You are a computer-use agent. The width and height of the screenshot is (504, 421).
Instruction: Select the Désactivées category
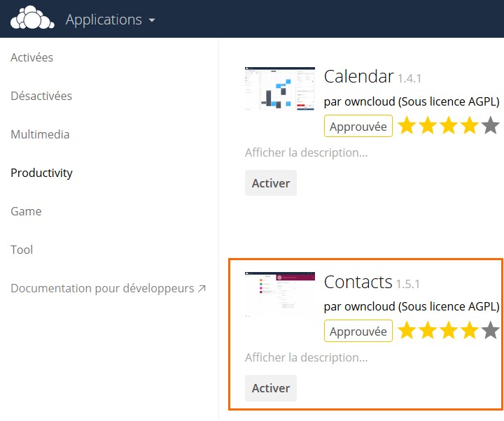(41, 96)
